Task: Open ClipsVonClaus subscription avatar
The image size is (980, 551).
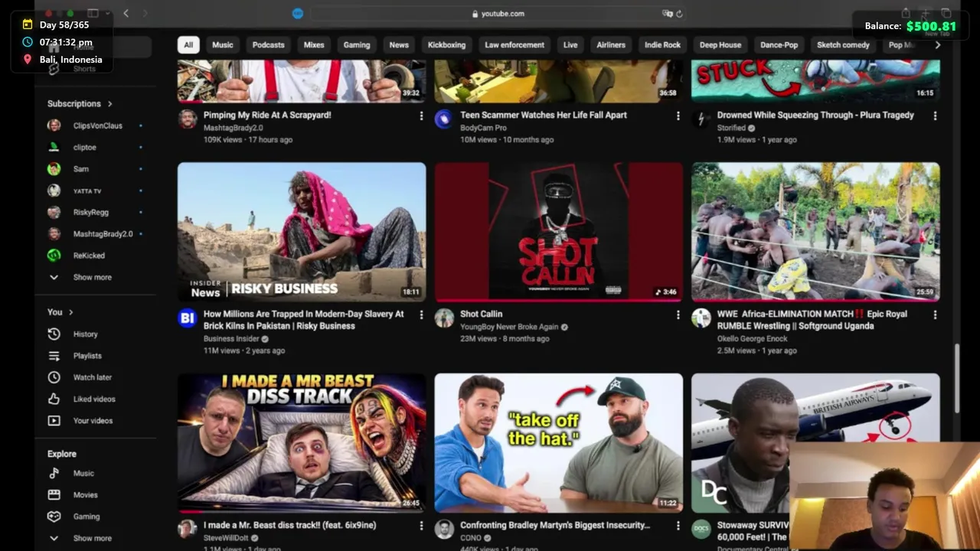Action: pos(54,126)
